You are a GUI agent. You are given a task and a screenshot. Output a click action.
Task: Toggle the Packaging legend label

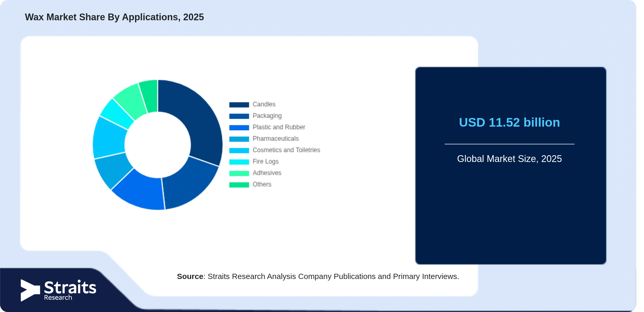coord(267,116)
